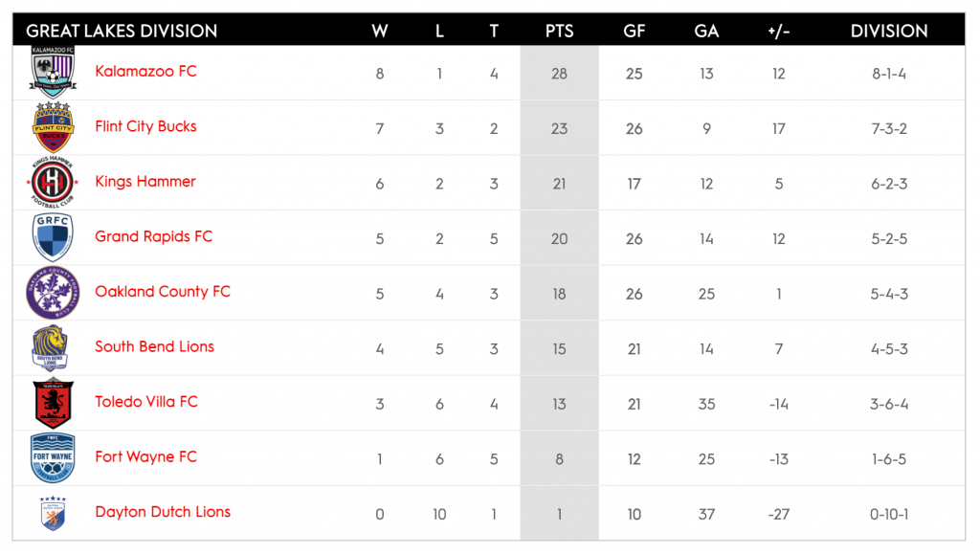Follow the Grand Rapids FC link
Viewport: 980px width, 554px height.
click(x=153, y=236)
